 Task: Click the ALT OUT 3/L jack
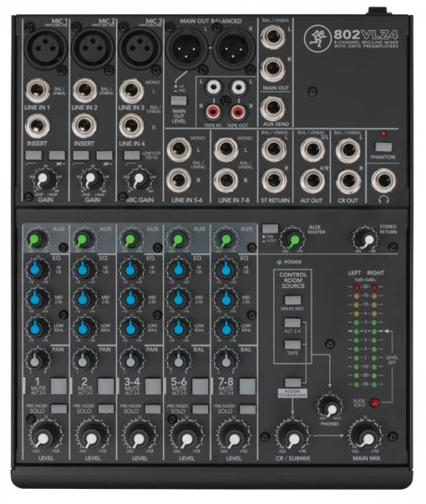click(x=313, y=150)
